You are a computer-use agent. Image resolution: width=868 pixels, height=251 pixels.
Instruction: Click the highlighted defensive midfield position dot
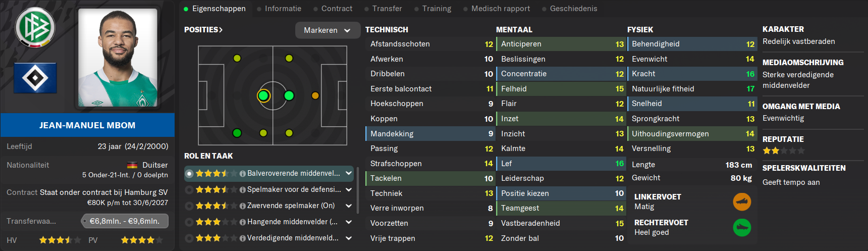click(263, 95)
